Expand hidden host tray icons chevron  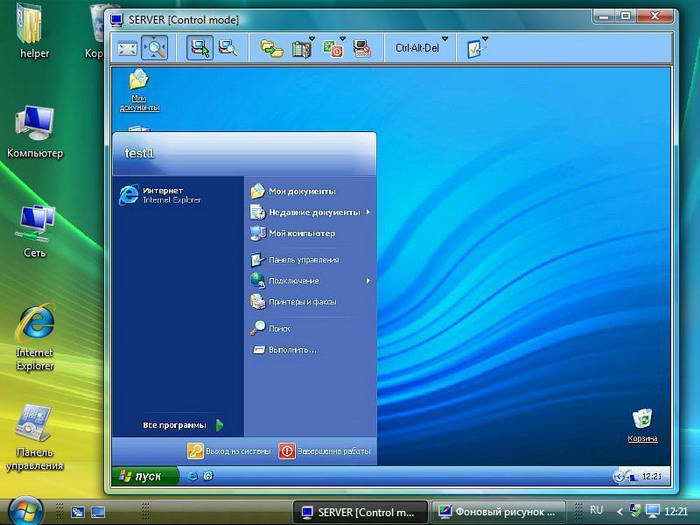619,512
